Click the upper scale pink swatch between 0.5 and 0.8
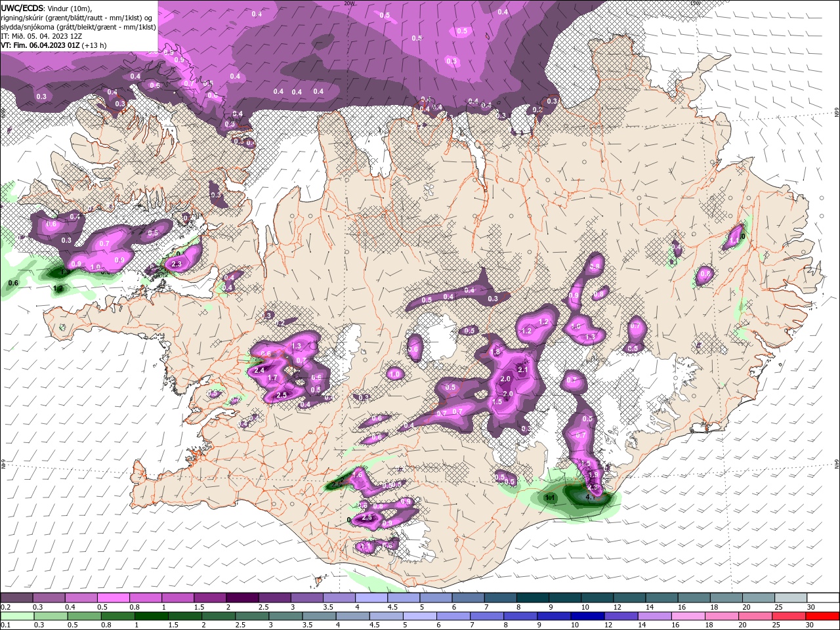This screenshot has height=630, width=840. click(113, 598)
